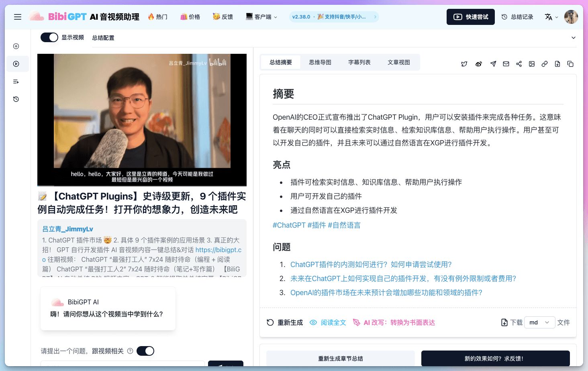Click the video title text

coord(142,203)
